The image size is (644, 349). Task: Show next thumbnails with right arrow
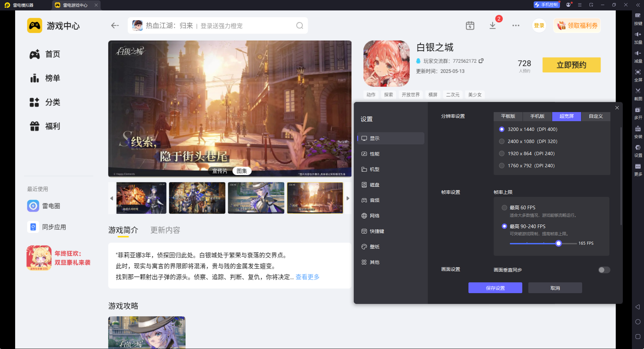(348, 198)
